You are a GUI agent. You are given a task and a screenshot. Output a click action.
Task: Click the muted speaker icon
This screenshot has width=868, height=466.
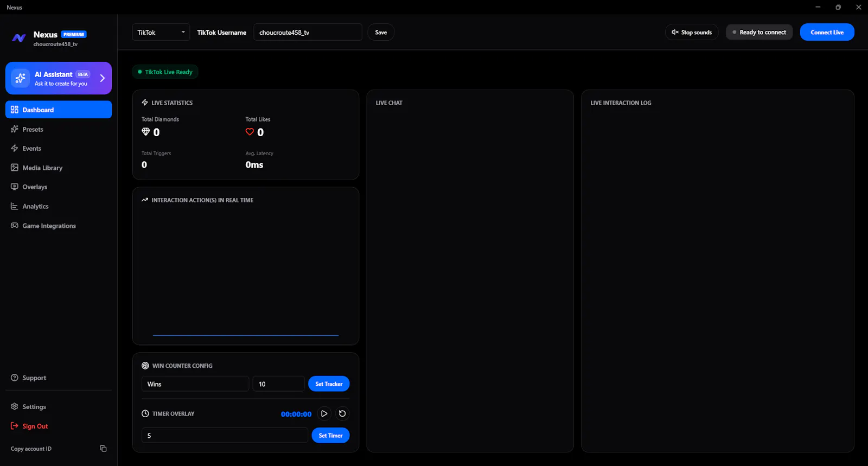coord(675,33)
